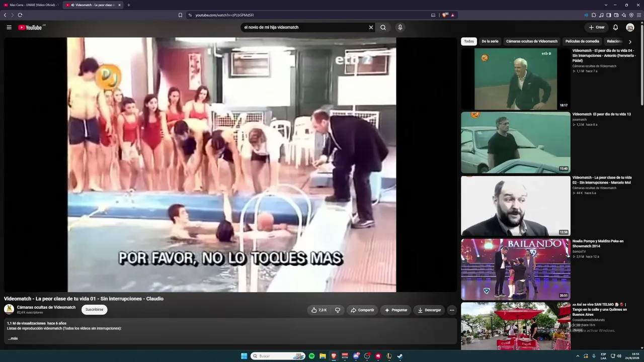
Task: Open the system volume speaker icon
Action: 619,356
